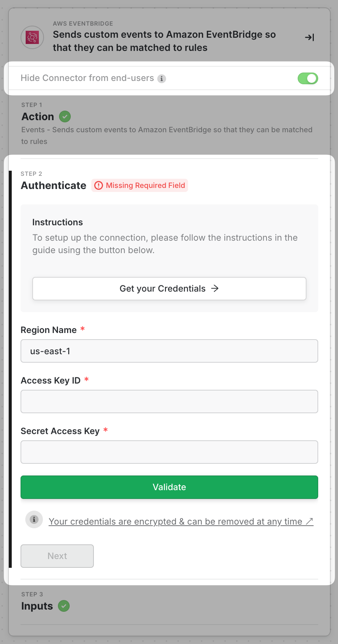Expand the Step 1 Action section

38,116
